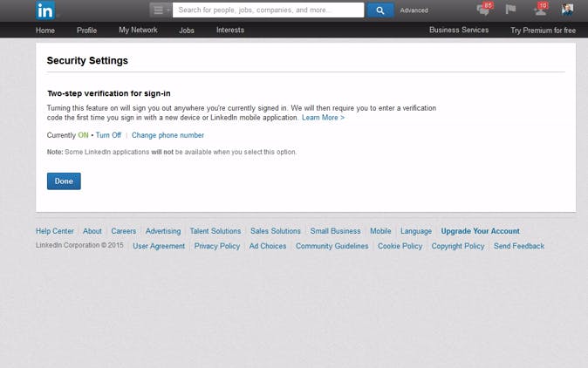Image resolution: width=588 pixels, height=368 pixels.
Task: Open the My Network menu
Action: click(x=138, y=30)
